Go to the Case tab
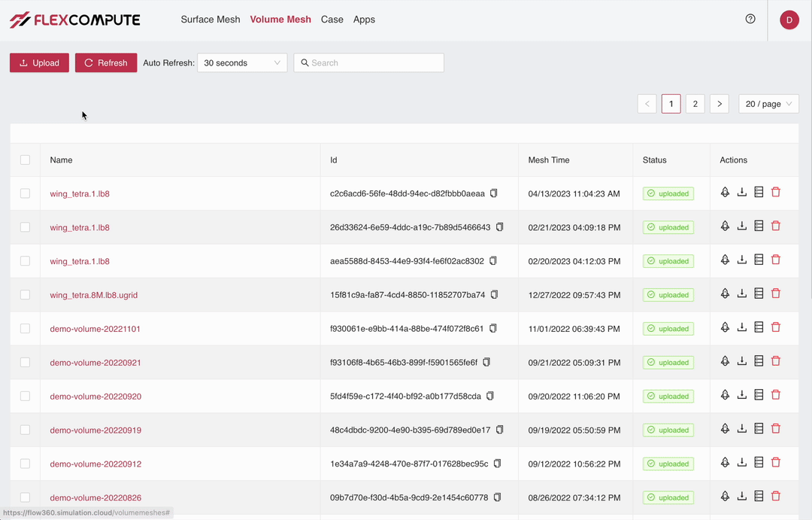The image size is (812, 520). (x=332, y=20)
